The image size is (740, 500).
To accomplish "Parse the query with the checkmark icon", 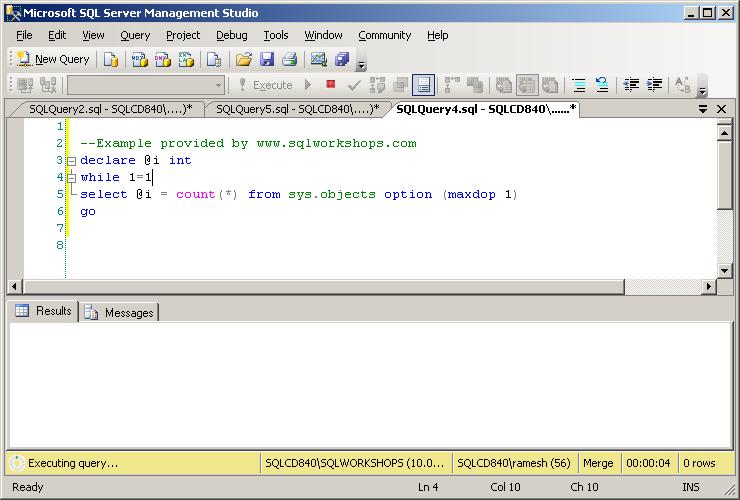I will (x=354, y=85).
